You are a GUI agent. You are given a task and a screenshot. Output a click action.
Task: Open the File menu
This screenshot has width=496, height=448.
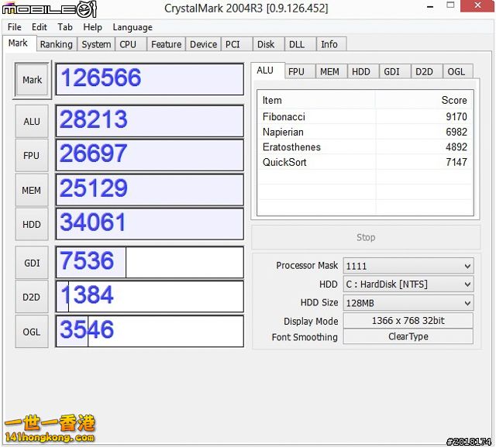point(15,27)
